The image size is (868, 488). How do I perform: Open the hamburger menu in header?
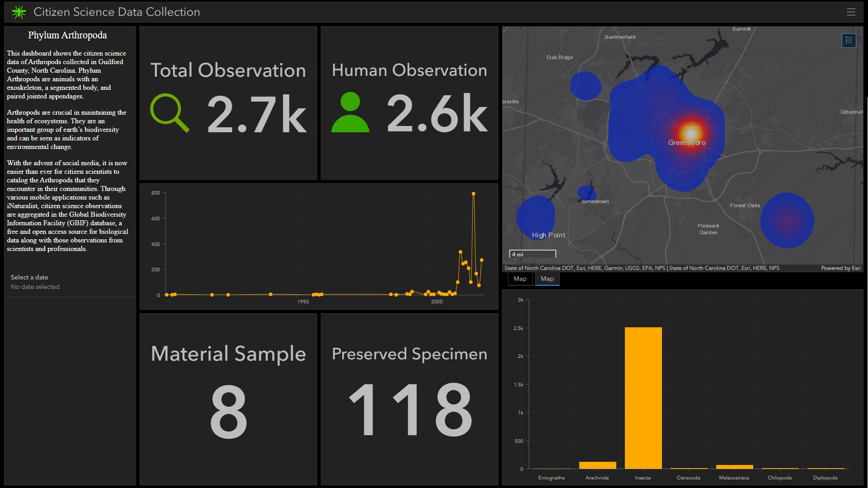[851, 12]
